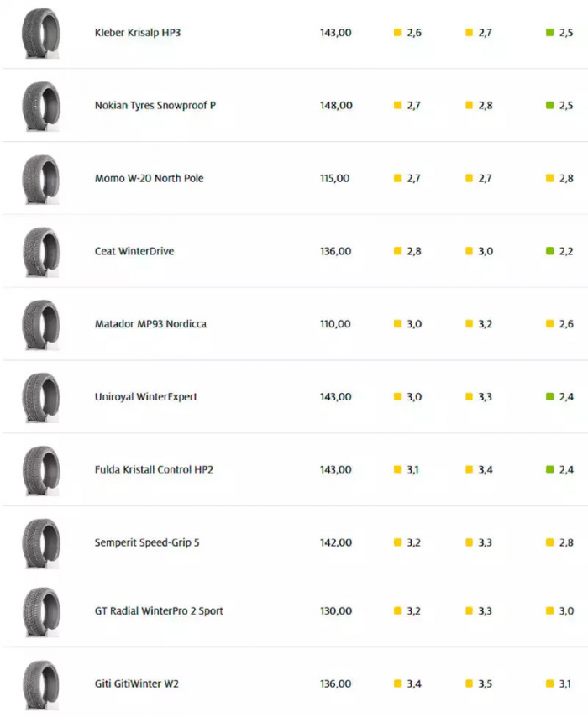588x717 pixels.
Task: Click the yellow 3,4 rating square for Fulda
Action: coord(470,469)
